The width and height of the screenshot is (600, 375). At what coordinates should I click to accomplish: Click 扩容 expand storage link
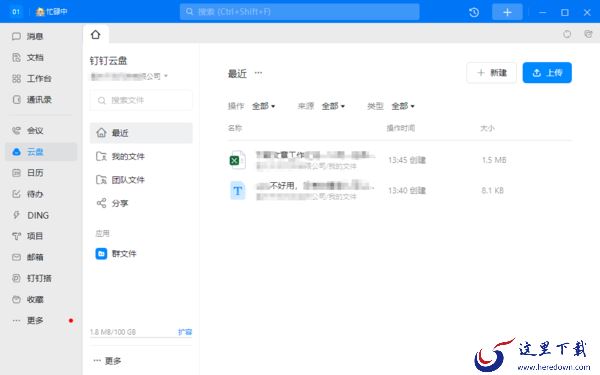pos(185,332)
